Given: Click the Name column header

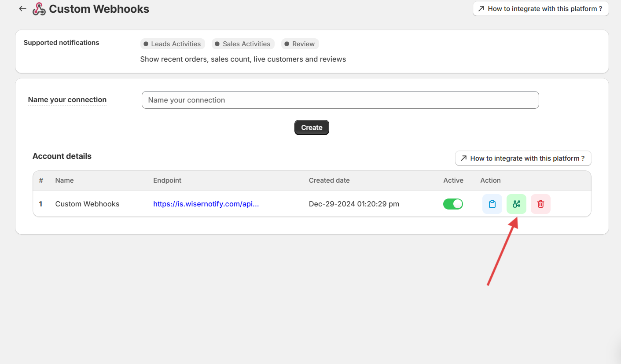Looking at the screenshot, I should 64,180.
